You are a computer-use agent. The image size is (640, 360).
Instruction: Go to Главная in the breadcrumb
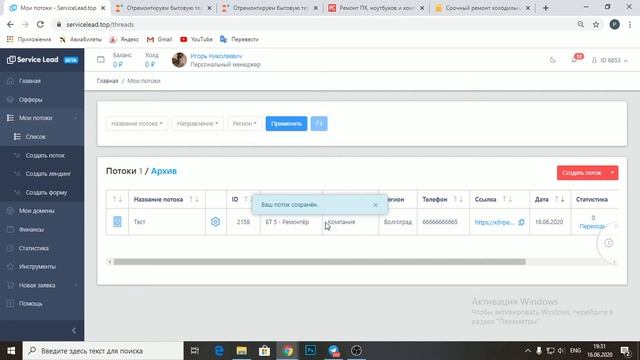click(107, 81)
